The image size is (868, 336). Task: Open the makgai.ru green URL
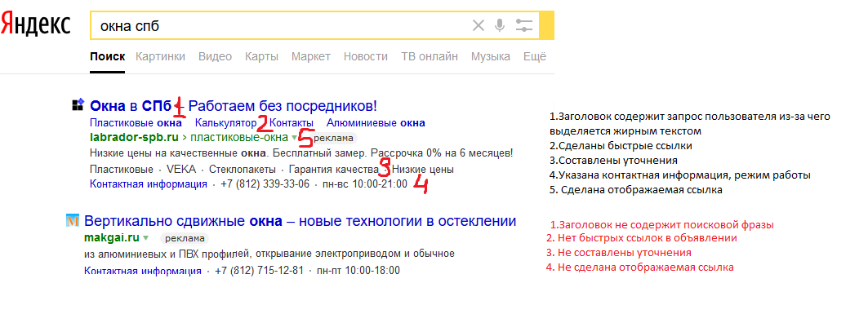click(111, 238)
